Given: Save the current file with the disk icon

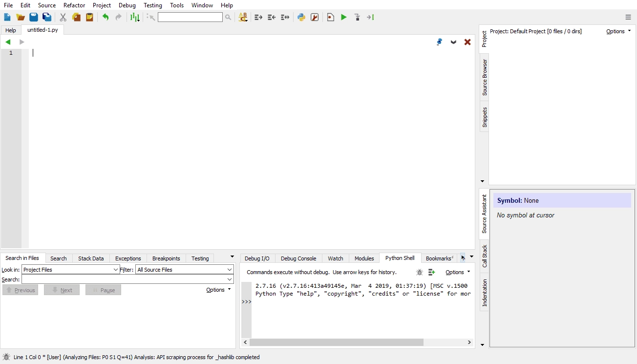Looking at the screenshot, I should [34, 17].
